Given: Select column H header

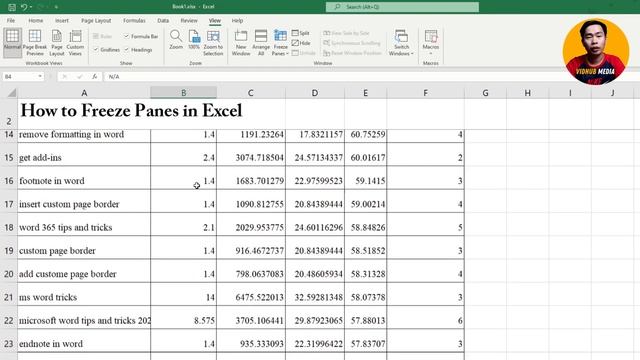Looking at the screenshot, I should click(x=528, y=93).
